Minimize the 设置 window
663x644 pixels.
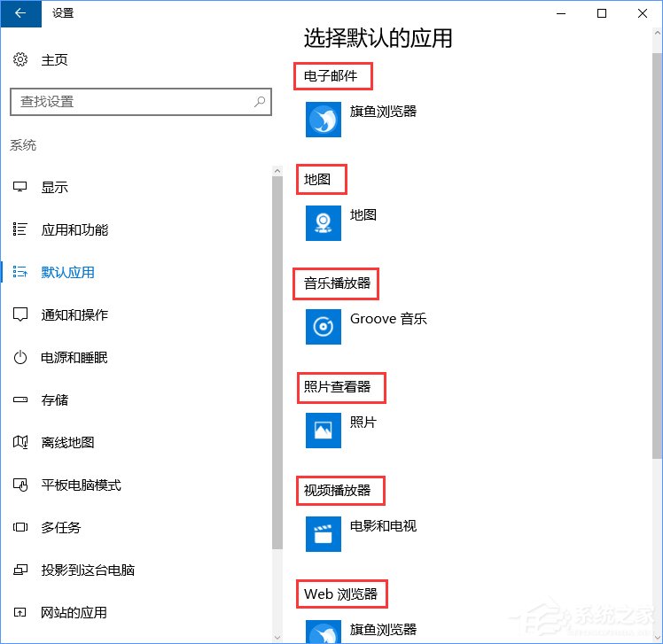click(x=561, y=13)
